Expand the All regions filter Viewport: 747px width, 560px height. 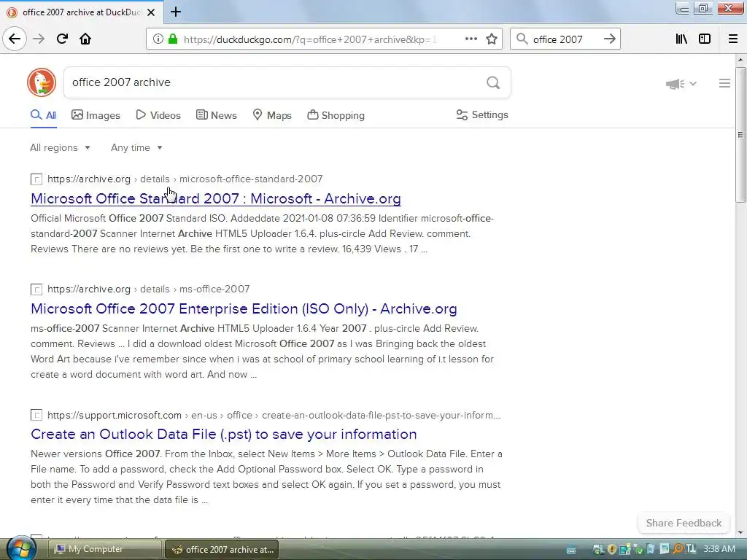tap(60, 147)
